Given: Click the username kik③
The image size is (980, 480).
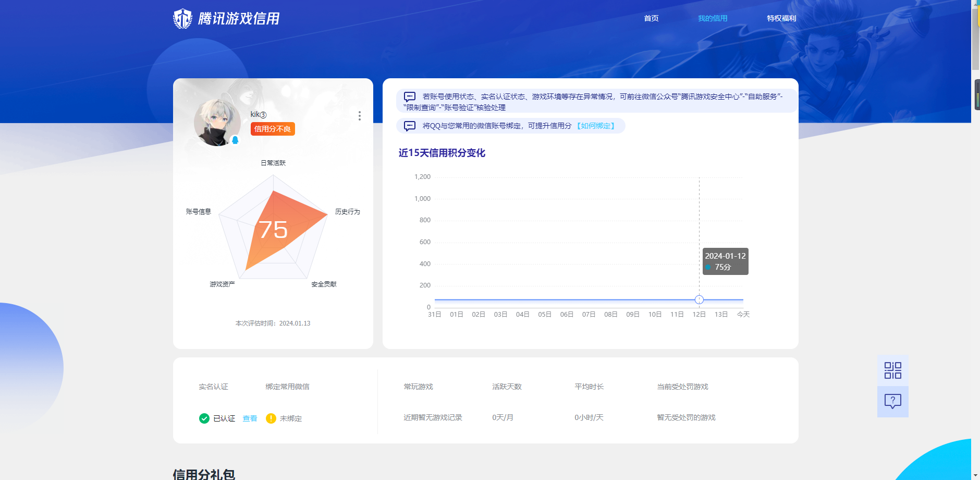Looking at the screenshot, I should pos(259,114).
